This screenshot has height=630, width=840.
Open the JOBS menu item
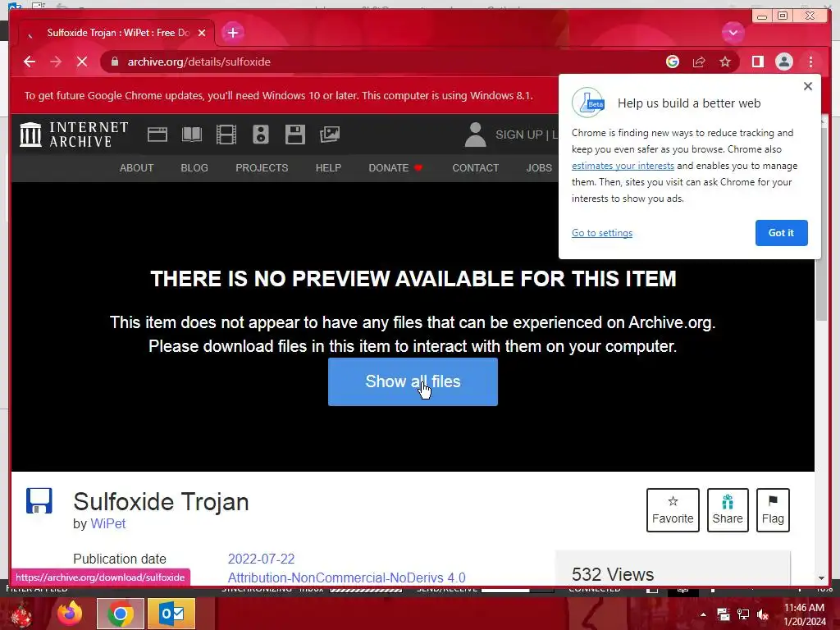[539, 167]
